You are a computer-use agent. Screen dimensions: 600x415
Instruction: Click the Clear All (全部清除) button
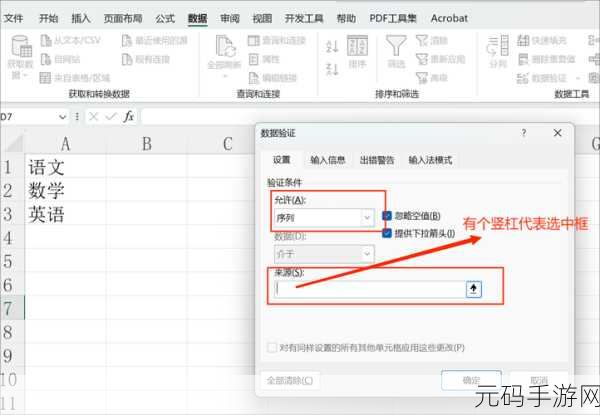[x=290, y=380]
